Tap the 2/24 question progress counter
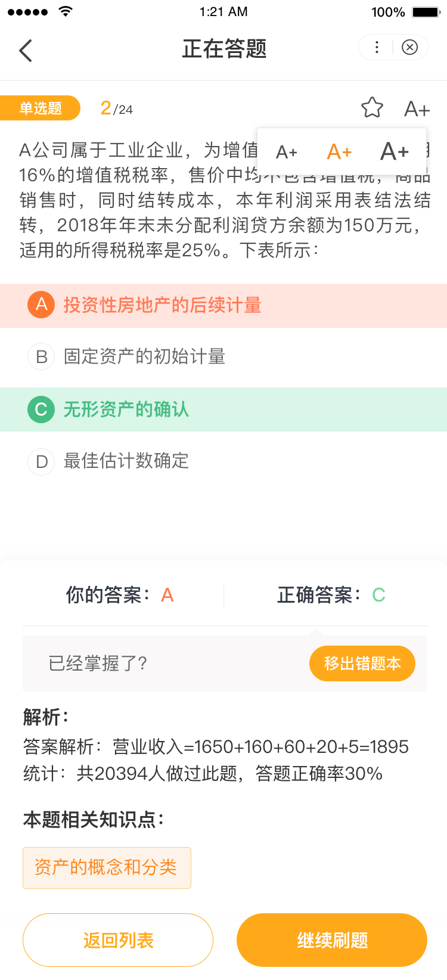This screenshot has width=447, height=980. (x=116, y=108)
